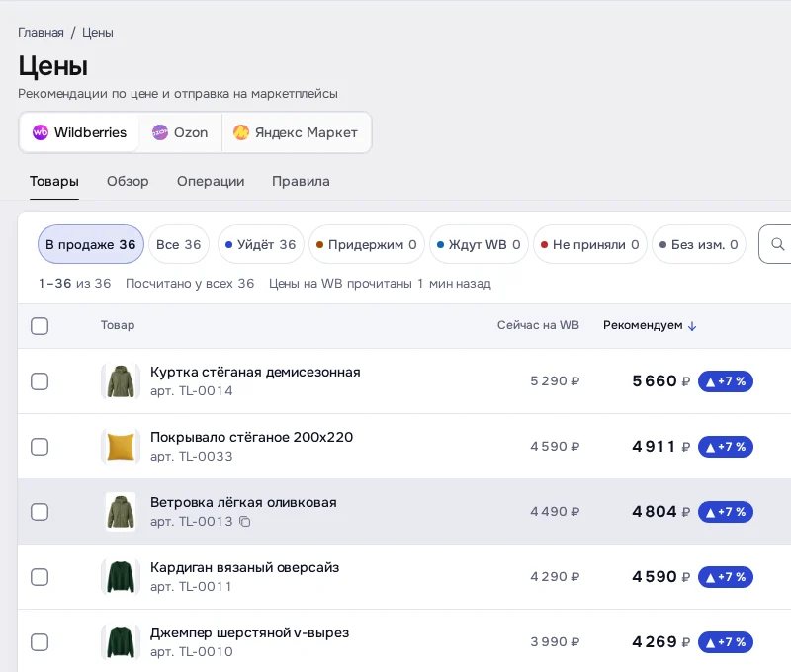
Task: Click the Яндекс Маркет logo icon
Action: pos(241,132)
